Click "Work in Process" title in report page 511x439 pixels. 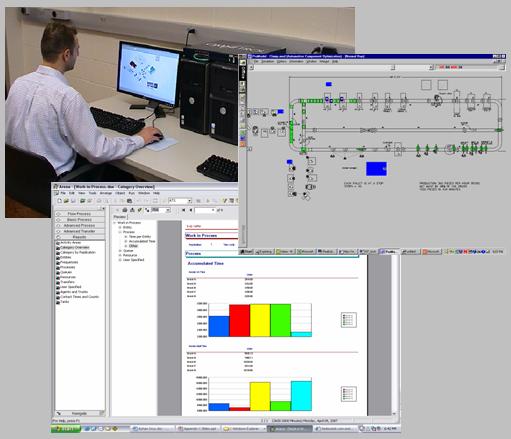pyautogui.click(x=201, y=235)
